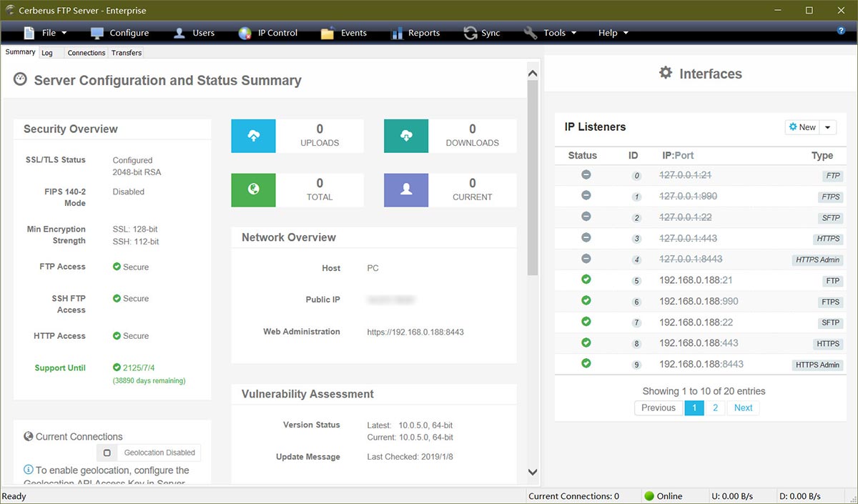Open the Events manager
Image resolution: width=858 pixels, height=504 pixels.
[344, 33]
